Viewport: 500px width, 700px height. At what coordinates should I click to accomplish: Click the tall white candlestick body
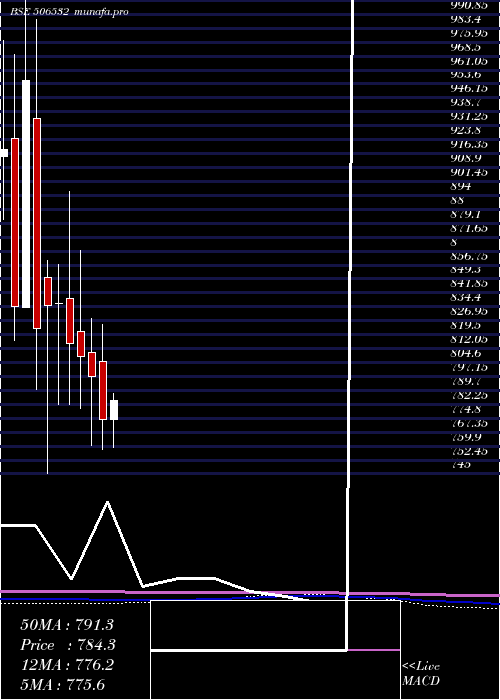point(26,194)
